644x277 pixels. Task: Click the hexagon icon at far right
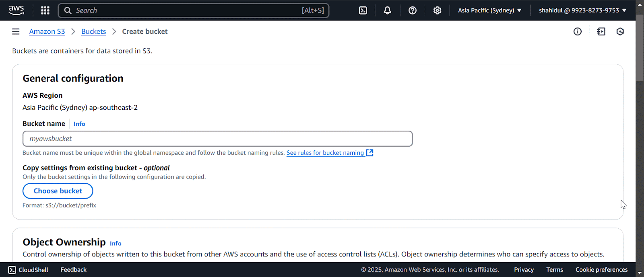point(620,31)
